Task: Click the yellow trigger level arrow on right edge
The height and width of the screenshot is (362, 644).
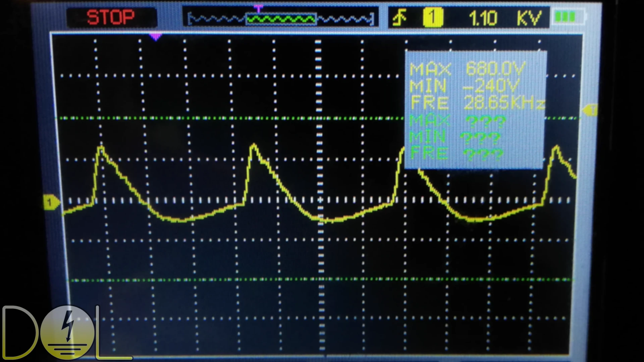Action: click(x=590, y=110)
